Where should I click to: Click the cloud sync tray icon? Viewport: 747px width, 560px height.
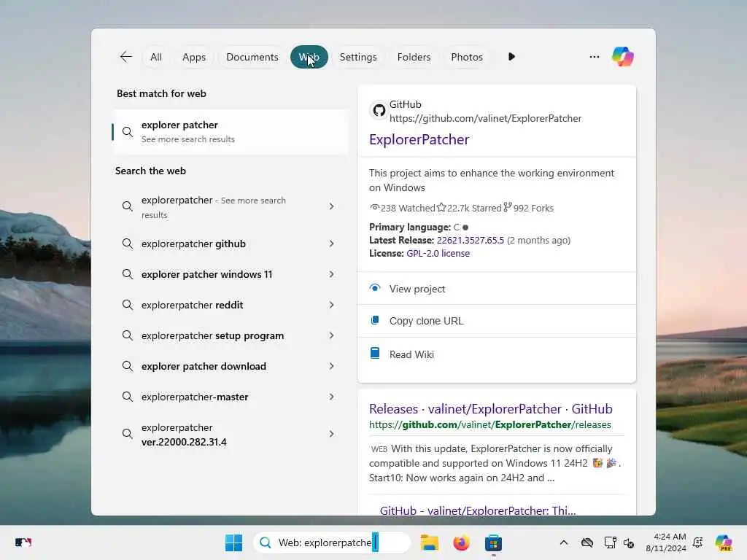[x=587, y=542]
